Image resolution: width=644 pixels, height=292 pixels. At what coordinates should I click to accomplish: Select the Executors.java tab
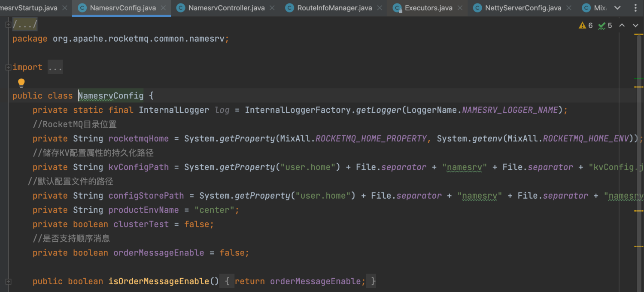[428, 8]
